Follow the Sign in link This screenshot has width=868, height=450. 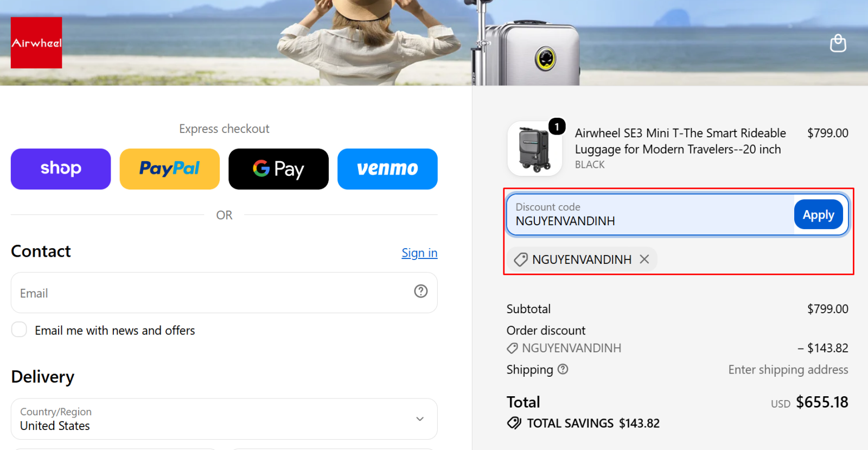[419, 253]
